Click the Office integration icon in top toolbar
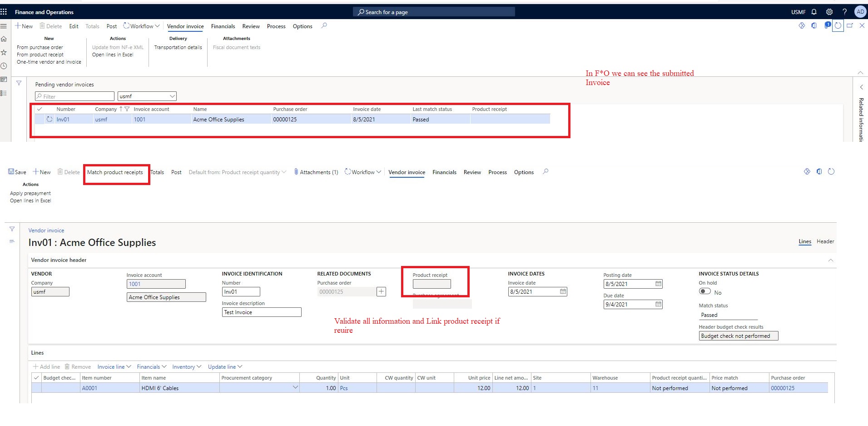868x426 pixels. coord(814,26)
